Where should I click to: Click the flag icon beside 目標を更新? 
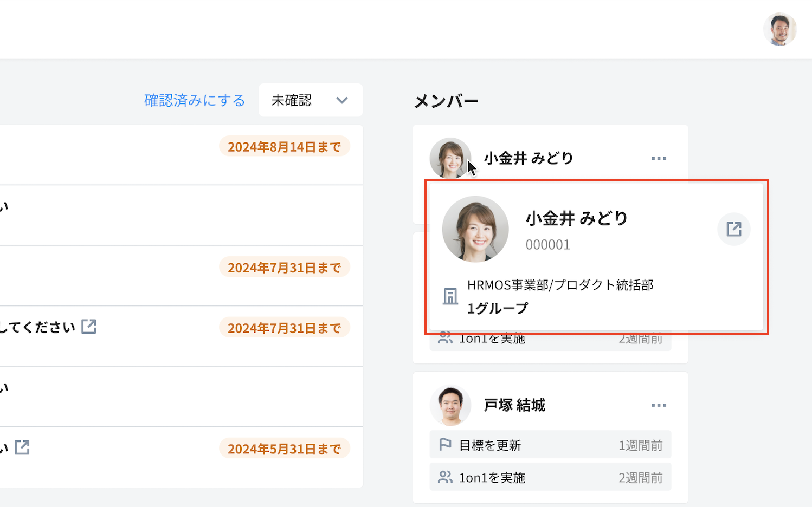(445, 445)
